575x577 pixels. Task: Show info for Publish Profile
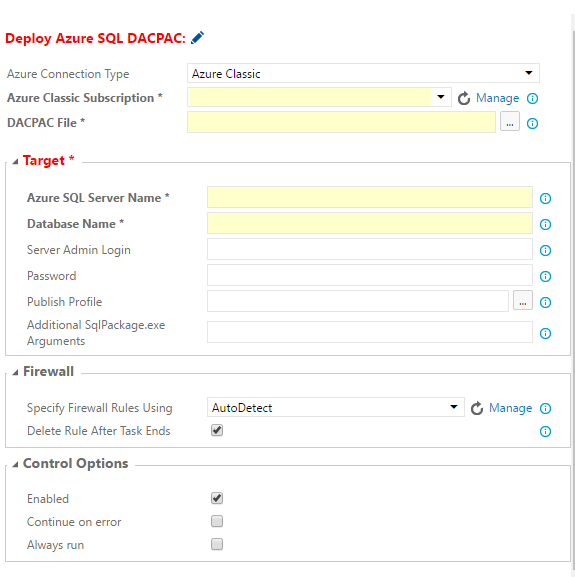click(545, 302)
